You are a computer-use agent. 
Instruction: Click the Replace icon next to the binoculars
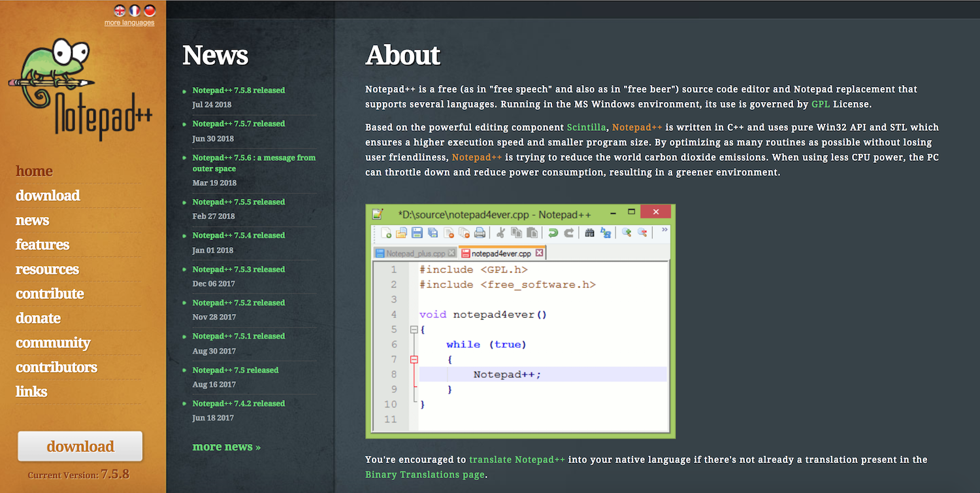606,233
